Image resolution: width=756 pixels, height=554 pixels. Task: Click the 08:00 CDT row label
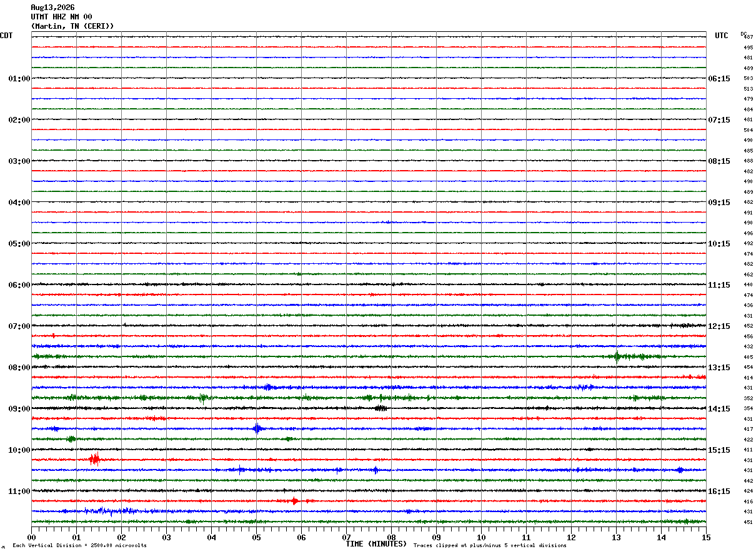click(x=19, y=368)
